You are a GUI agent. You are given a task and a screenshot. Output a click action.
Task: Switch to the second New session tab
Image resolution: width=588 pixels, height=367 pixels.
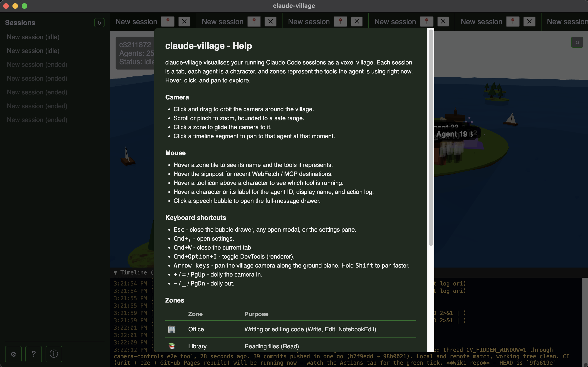click(222, 22)
